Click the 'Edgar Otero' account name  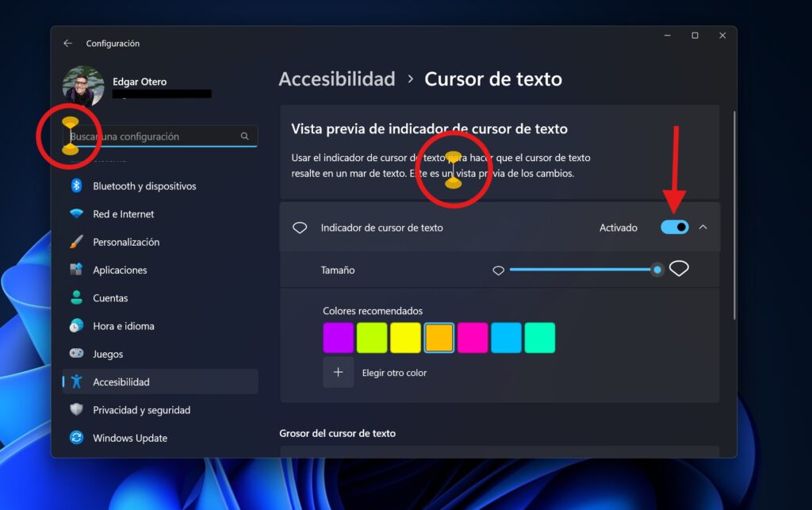point(140,82)
